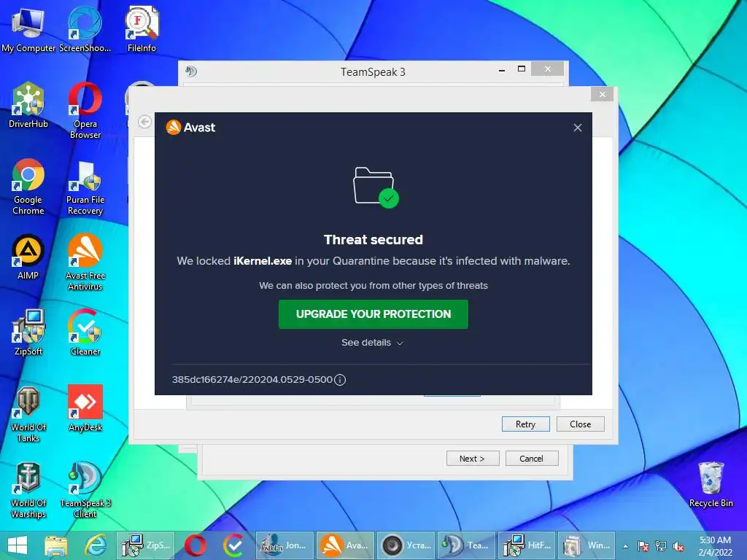
Task: Cancel the TeamSpeak 3 setup
Action: (x=531, y=459)
